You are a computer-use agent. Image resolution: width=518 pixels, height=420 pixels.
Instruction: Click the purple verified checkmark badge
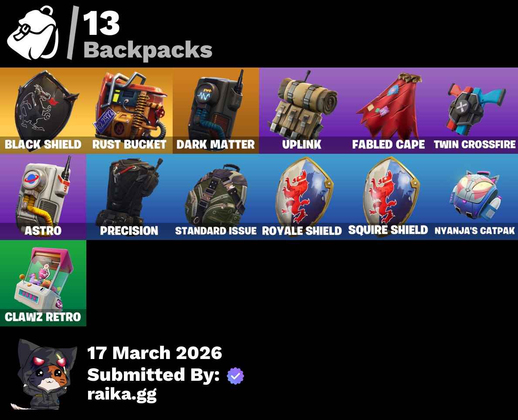(x=235, y=376)
